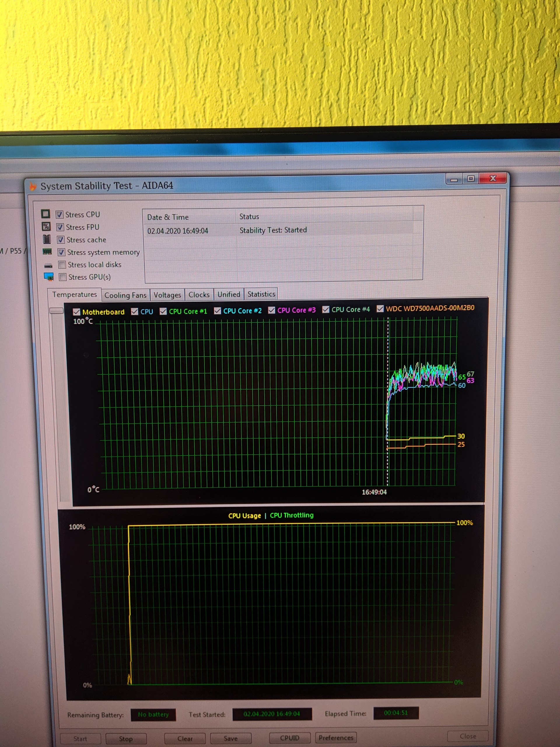The image size is (560, 747).
Task: Click the AIDA64 flame title bar icon
Action: coord(33,186)
